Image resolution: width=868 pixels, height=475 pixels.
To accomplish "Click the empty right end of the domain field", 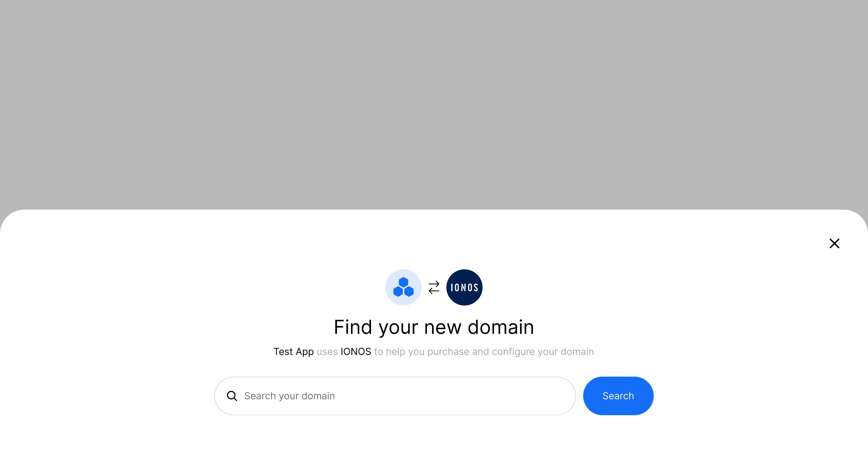I will [x=522, y=396].
